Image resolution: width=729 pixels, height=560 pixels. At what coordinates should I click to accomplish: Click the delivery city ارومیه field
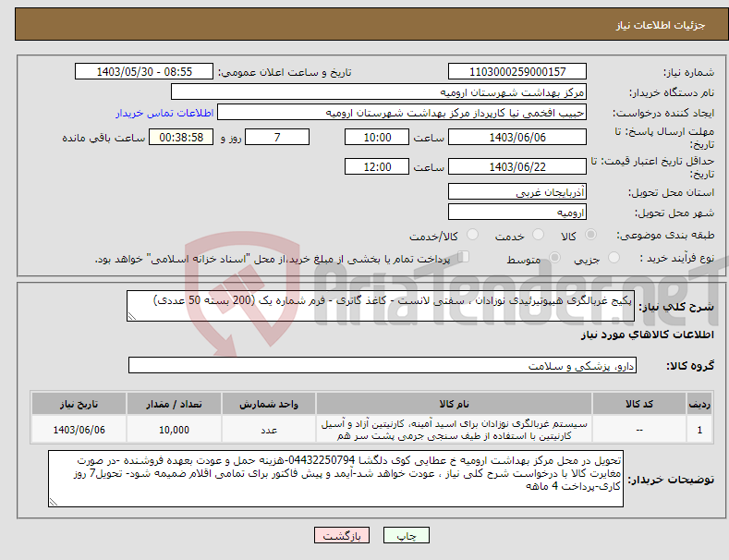(517, 213)
